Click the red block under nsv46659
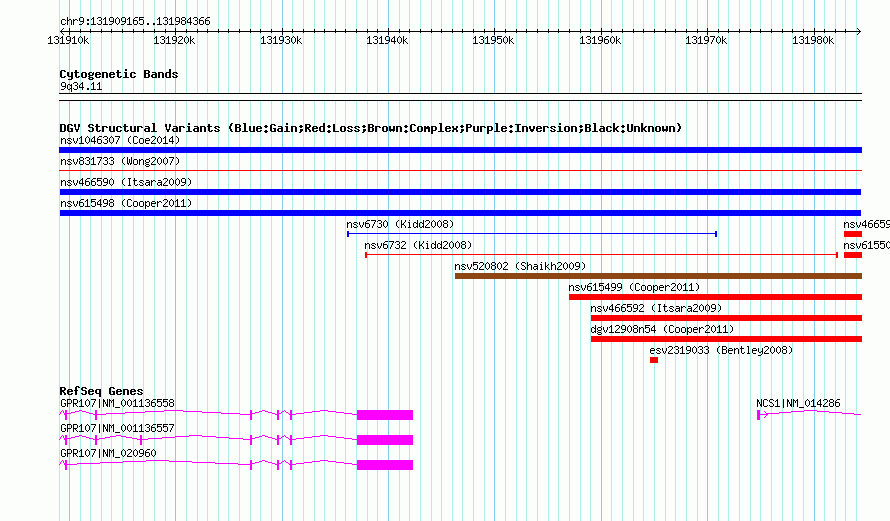The image size is (890, 521). tap(853, 234)
